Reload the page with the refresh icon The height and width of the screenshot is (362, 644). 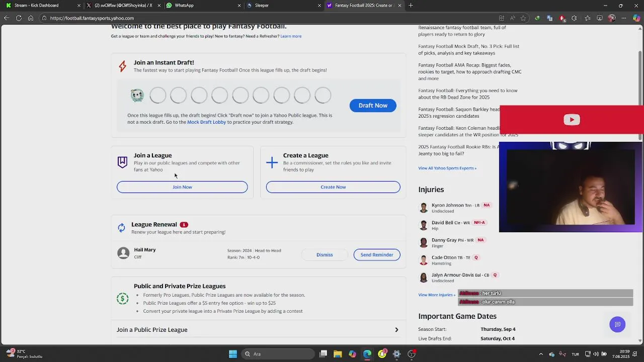[19, 18]
